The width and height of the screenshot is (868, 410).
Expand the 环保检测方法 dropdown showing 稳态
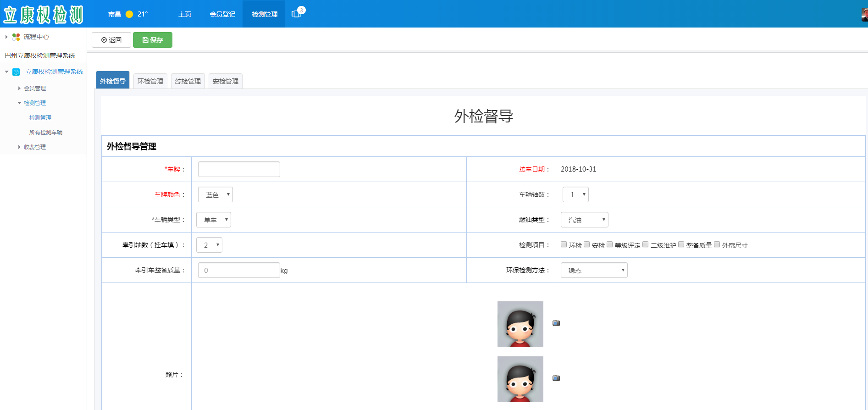point(594,270)
